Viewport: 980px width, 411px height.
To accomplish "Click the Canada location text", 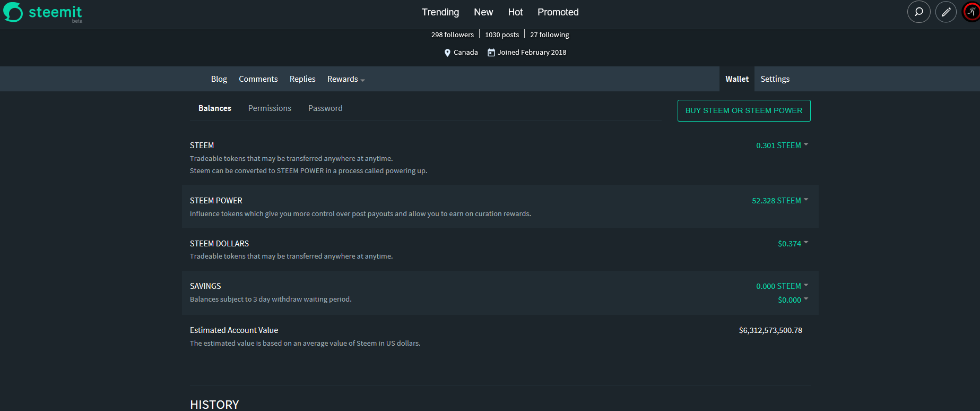I will click(x=466, y=53).
